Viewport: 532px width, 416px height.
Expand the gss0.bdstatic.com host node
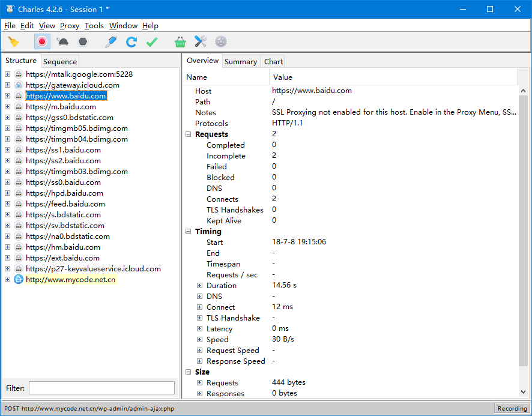pyautogui.click(x=7, y=118)
